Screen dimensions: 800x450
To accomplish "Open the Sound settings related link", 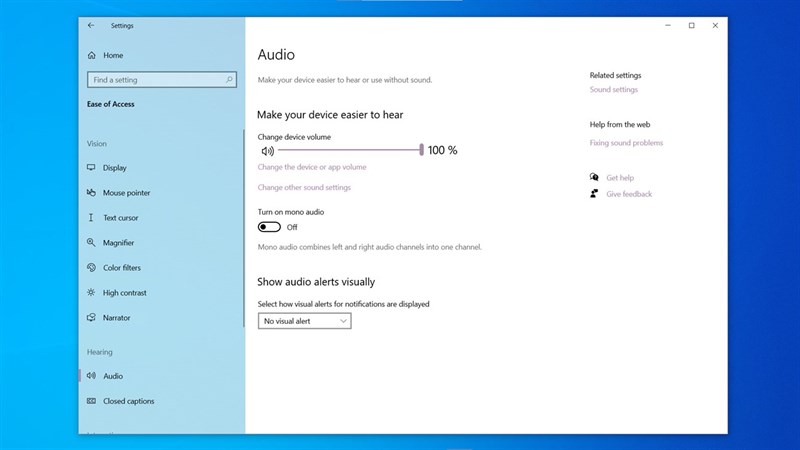I will pos(614,89).
